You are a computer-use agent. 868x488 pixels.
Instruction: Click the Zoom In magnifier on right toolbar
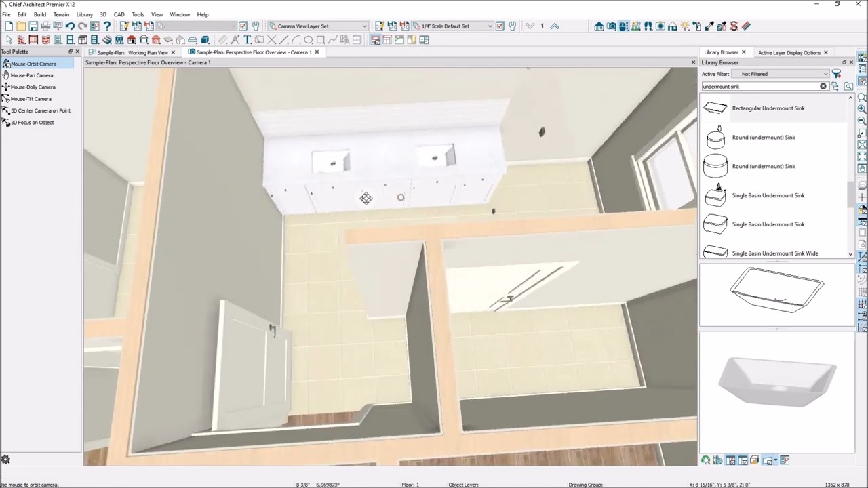(x=863, y=108)
